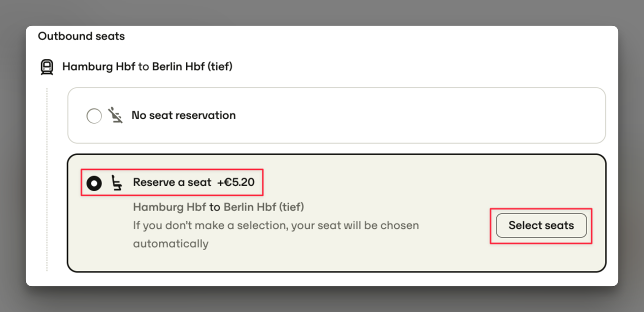Open the Select seats chooser
This screenshot has height=312, width=644.
pos(541,226)
